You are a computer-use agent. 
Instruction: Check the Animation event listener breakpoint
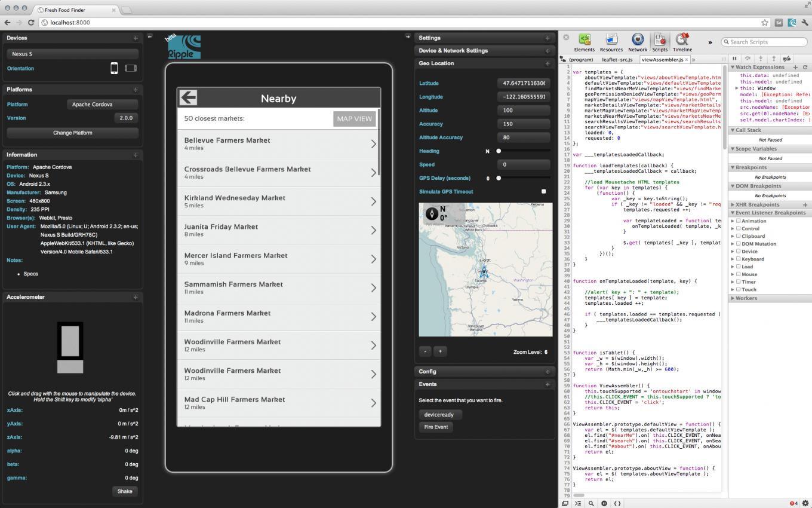(739, 221)
